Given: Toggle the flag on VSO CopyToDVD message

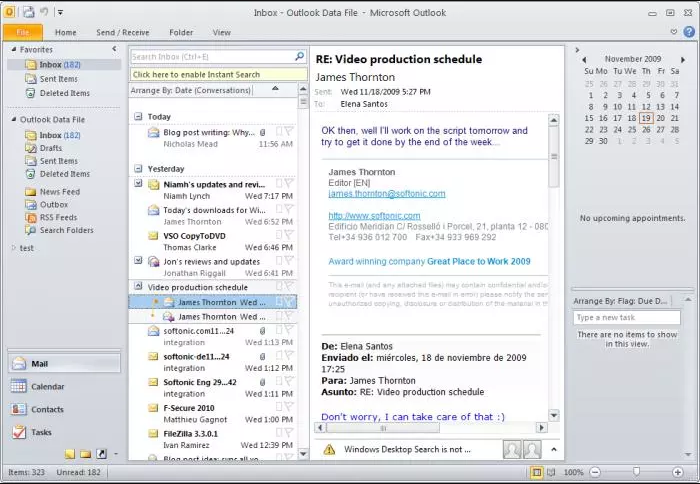Looking at the screenshot, I should 289,235.
